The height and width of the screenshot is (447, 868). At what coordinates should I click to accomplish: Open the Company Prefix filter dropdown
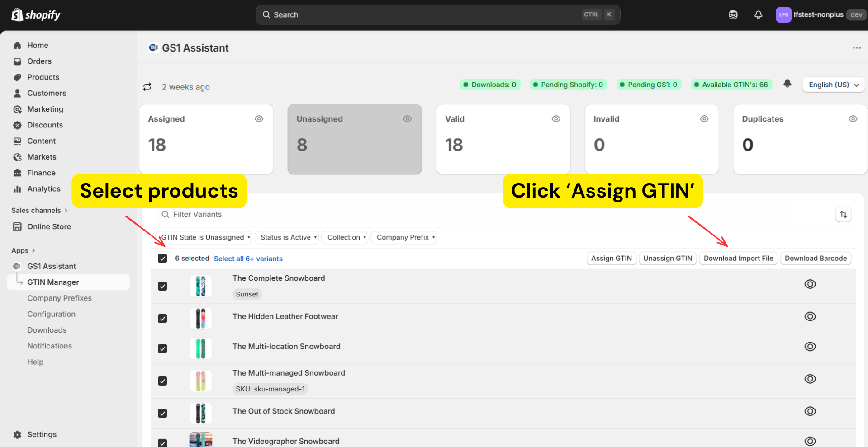click(404, 237)
